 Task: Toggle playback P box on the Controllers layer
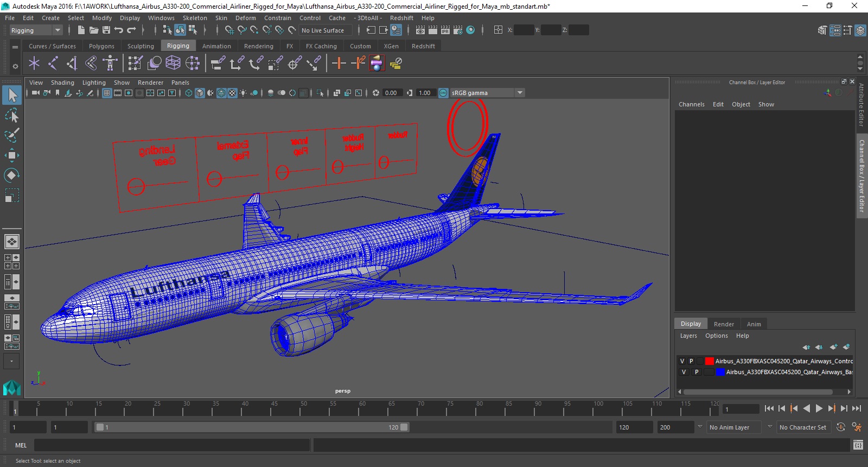pos(691,361)
